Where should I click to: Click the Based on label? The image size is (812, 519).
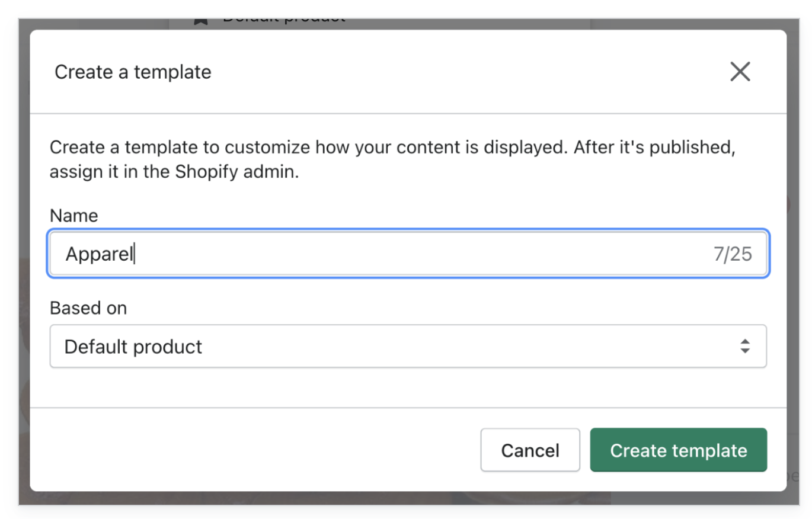click(88, 308)
